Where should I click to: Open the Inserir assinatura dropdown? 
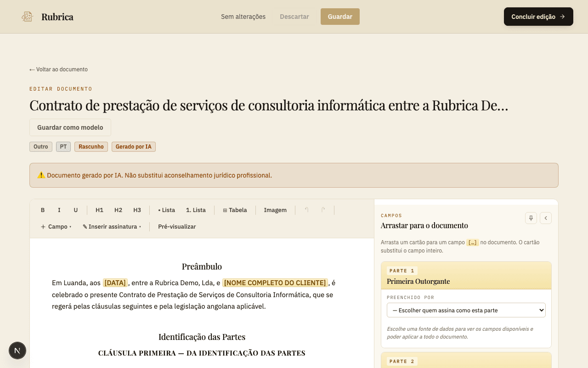tap(112, 227)
